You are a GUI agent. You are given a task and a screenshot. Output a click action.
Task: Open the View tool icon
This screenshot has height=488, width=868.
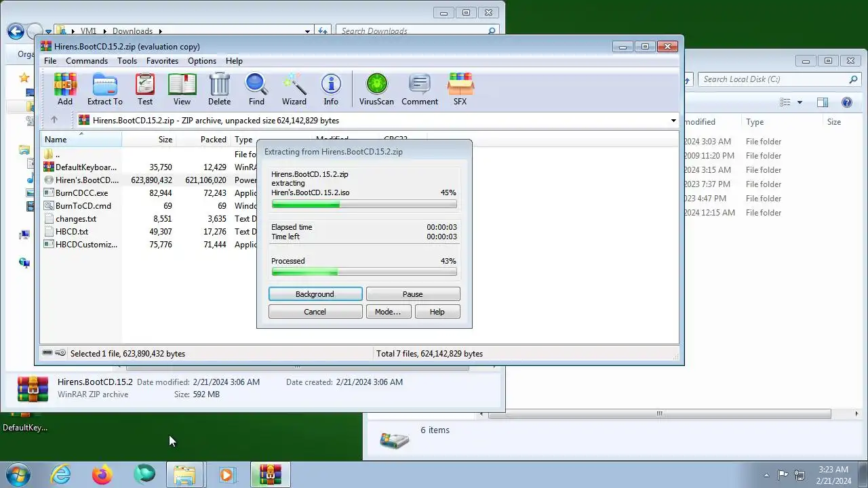(x=182, y=89)
